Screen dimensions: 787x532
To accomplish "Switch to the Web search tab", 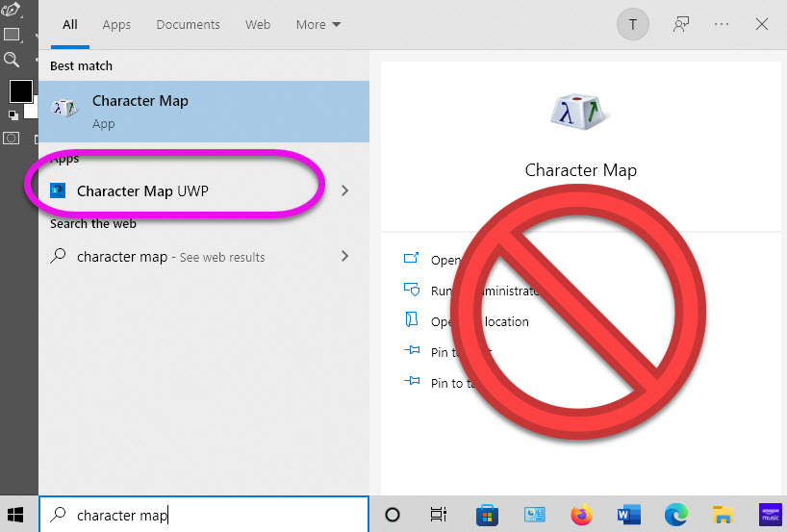I will point(258,25).
